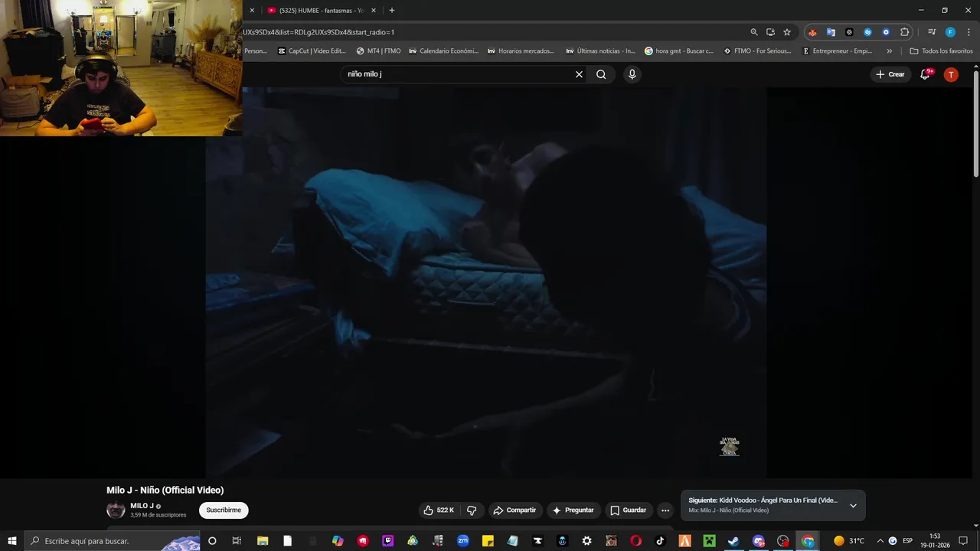Viewport: 980px width, 551px height.
Task: Open Task View on the taskbar
Action: (237, 541)
